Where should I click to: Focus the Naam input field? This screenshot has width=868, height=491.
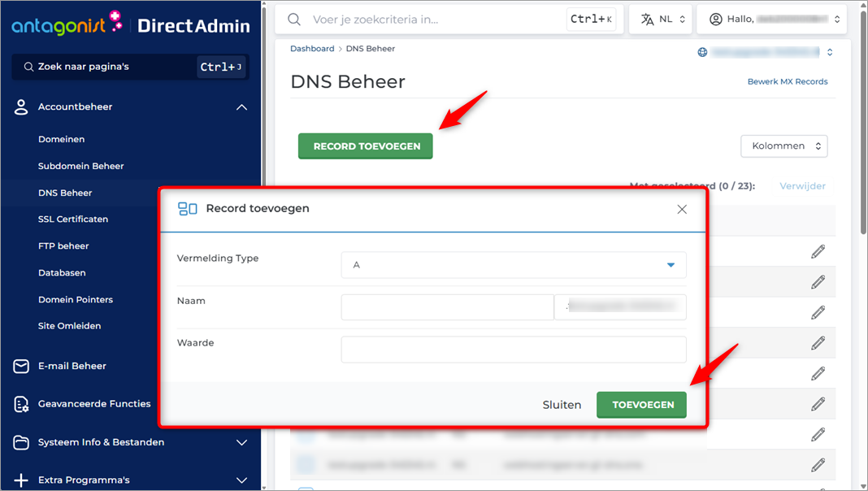[447, 307]
